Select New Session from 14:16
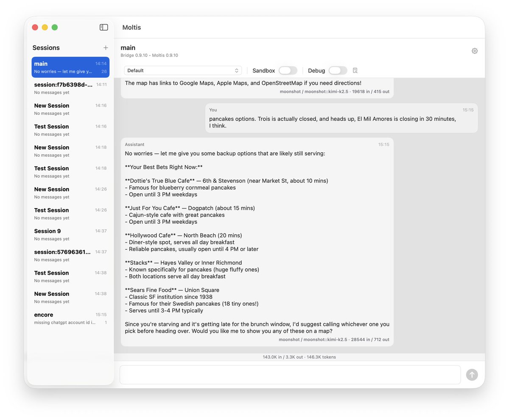The height and width of the screenshot is (420, 509). (x=70, y=109)
